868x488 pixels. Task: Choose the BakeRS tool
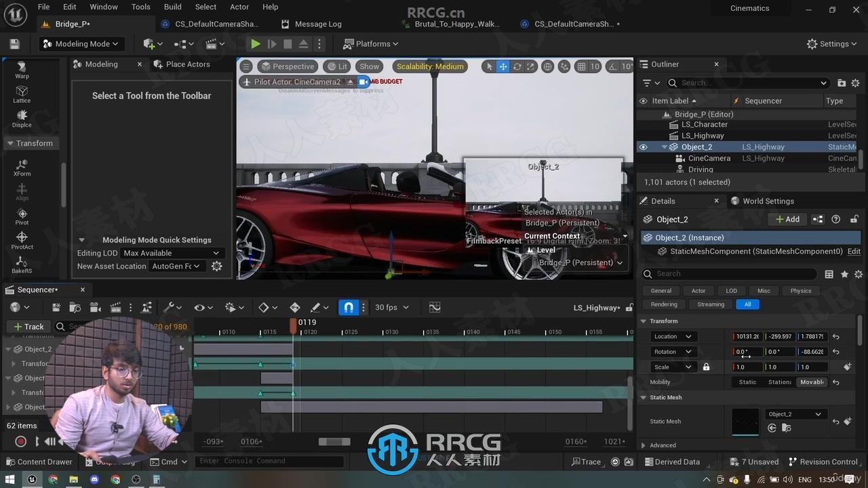pos(22,264)
